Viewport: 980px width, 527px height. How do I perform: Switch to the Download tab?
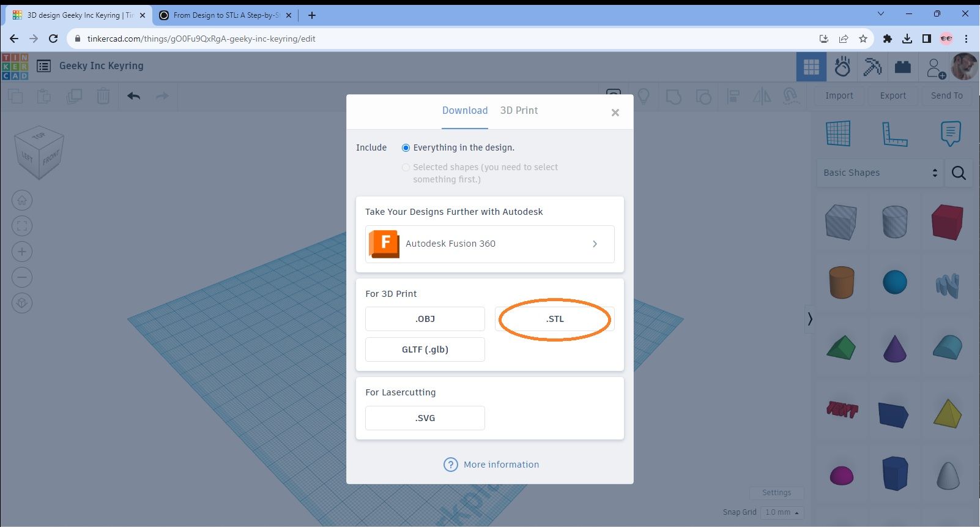(465, 111)
